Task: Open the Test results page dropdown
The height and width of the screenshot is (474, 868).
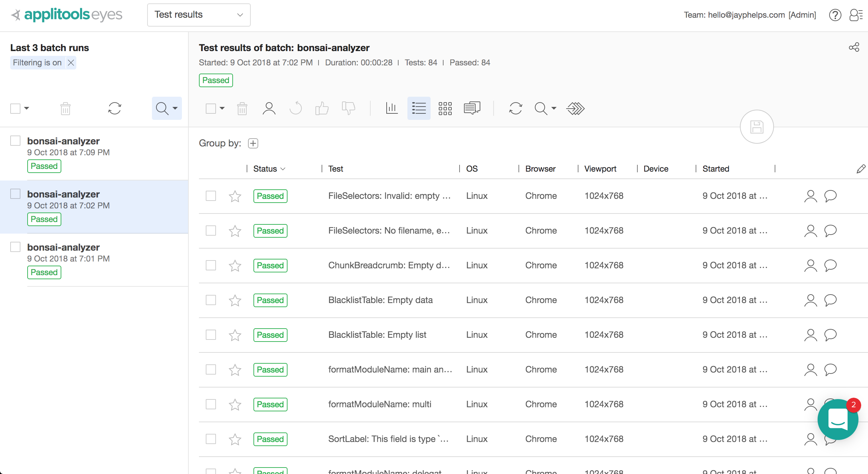Action: pos(199,15)
